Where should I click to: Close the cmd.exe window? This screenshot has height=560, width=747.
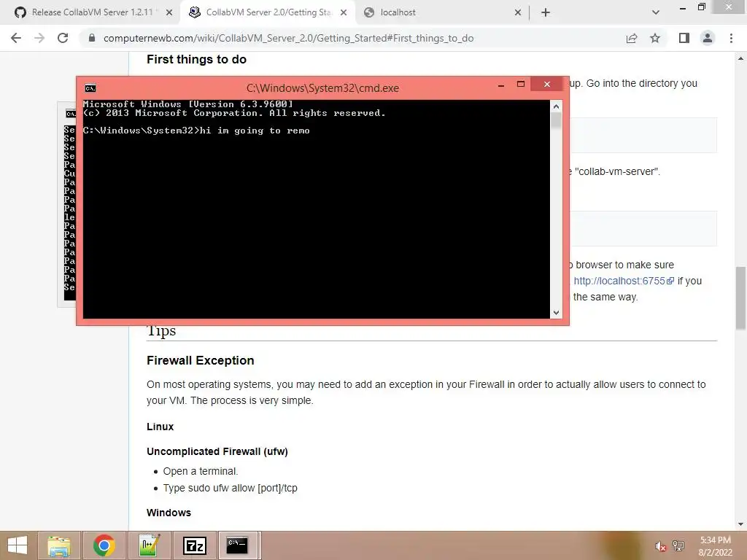[x=547, y=85]
